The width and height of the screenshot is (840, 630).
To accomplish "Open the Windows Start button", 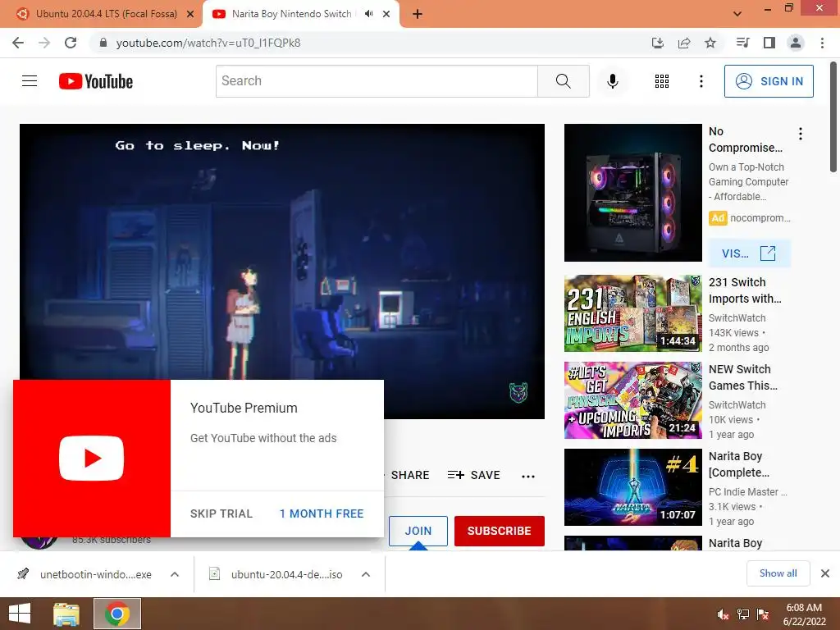I will click(20, 614).
